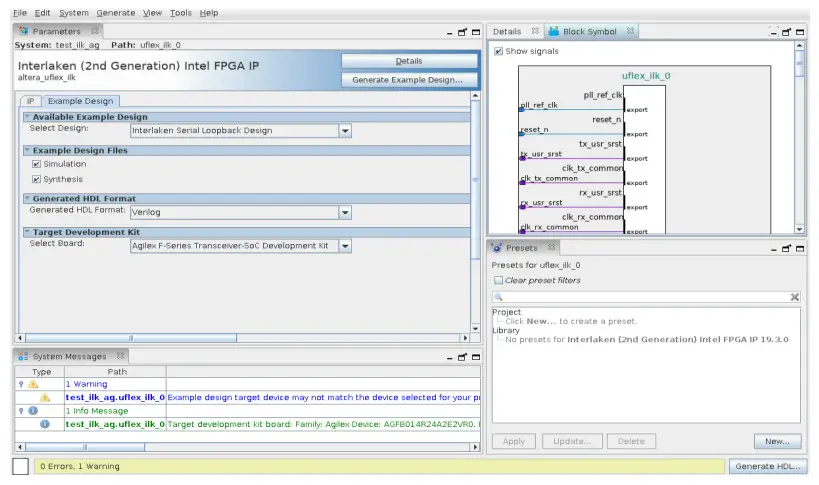
Task: Open the File menu
Action: pos(20,13)
